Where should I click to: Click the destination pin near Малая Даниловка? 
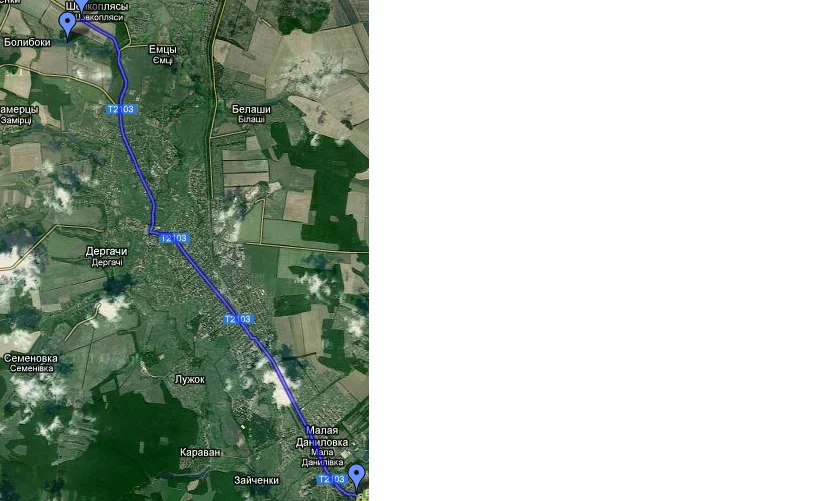pos(357,476)
